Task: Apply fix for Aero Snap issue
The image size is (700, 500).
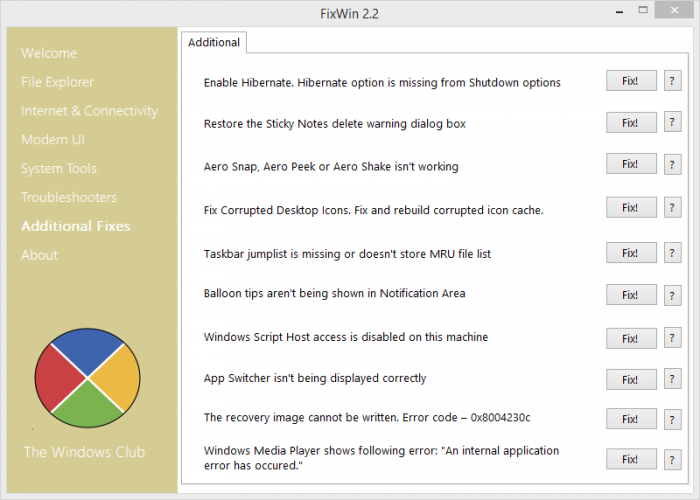Action: [631, 164]
